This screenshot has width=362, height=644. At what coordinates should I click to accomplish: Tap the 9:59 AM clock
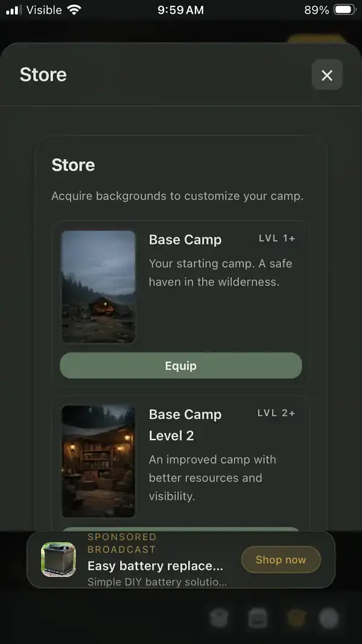[180, 10]
